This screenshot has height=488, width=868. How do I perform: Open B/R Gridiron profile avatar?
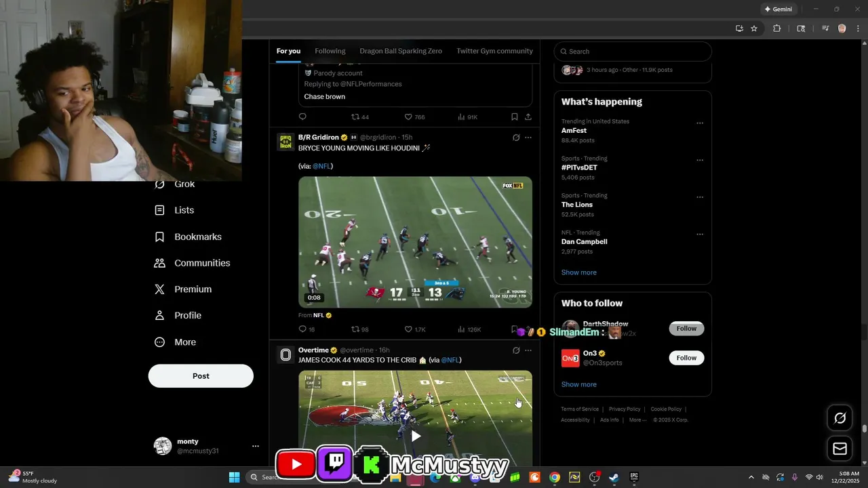[x=285, y=142]
